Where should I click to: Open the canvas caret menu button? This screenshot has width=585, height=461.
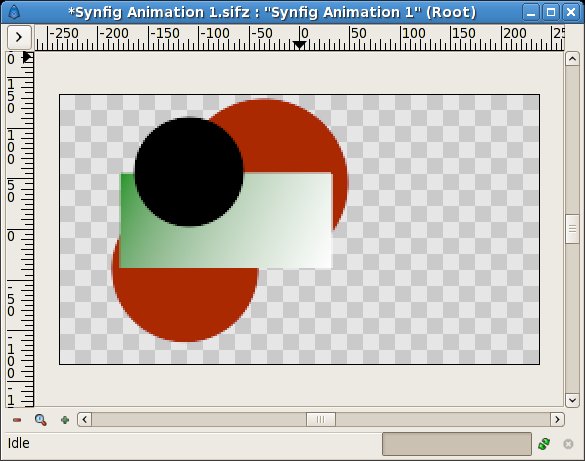(19, 37)
